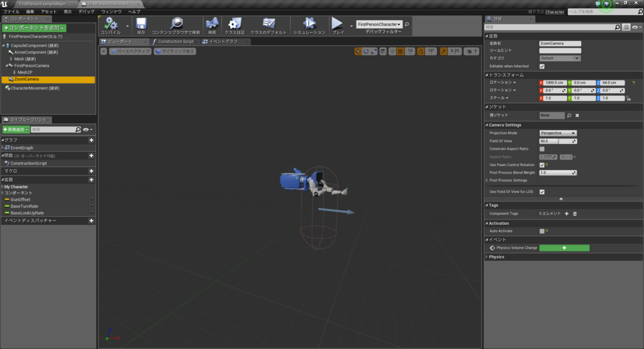The height and width of the screenshot is (349, 644).
Task: Toggle grid snapping icon in viewport
Action: 401,52
